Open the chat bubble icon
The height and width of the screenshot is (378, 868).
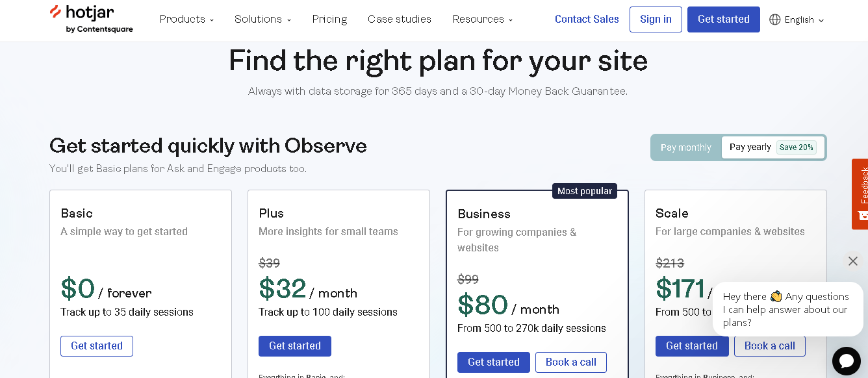847,361
